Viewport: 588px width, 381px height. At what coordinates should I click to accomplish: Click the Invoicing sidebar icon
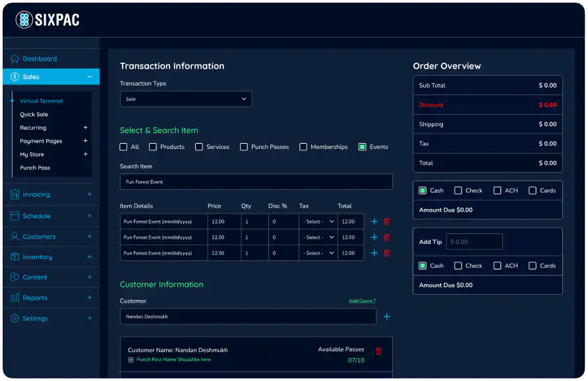tap(15, 194)
